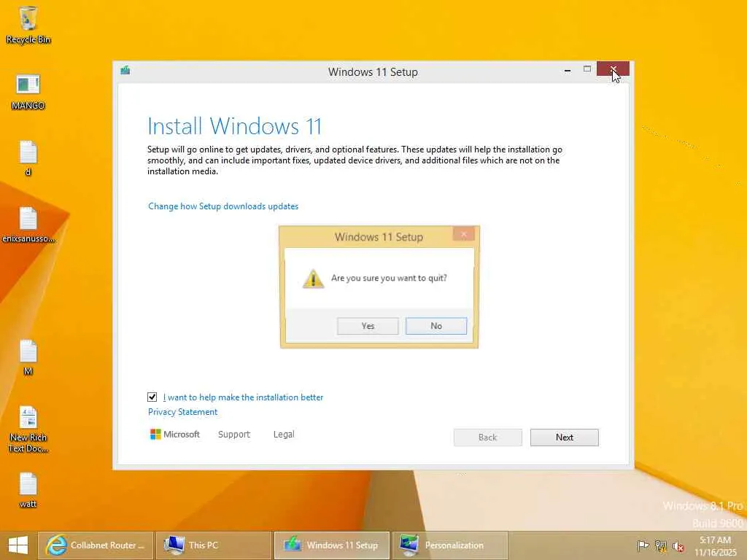747x560 pixels.
Task: Maximize the Windows 11 Setup window
Action: pyautogui.click(x=587, y=69)
